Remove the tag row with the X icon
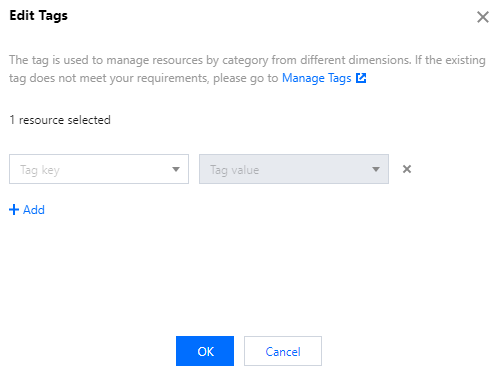The height and width of the screenshot is (375, 497). (x=407, y=169)
